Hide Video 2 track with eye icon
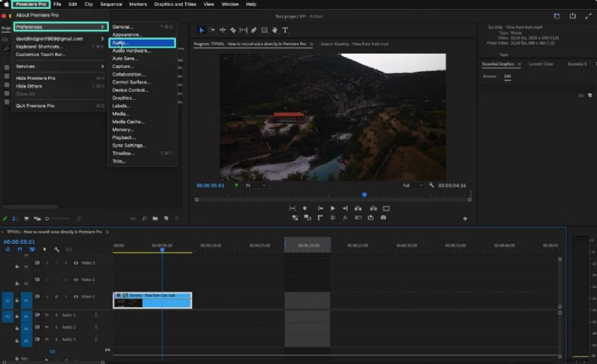The image size is (597, 364). pyautogui.click(x=76, y=280)
